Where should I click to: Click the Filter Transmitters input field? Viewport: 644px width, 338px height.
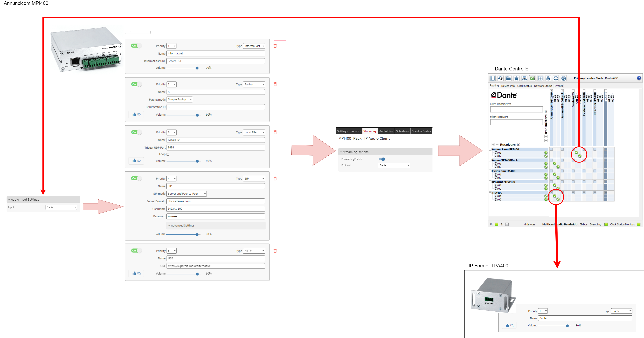click(x=516, y=109)
